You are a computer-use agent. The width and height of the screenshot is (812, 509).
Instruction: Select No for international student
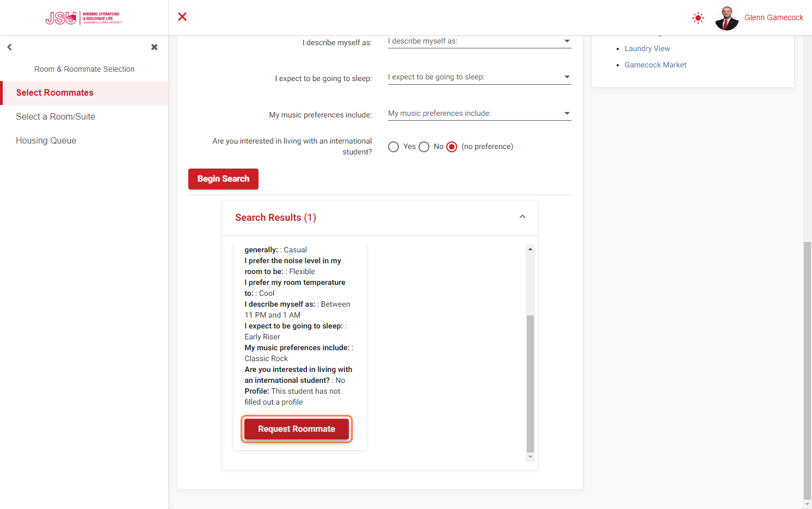pyautogui.click(x=424, y=147)
